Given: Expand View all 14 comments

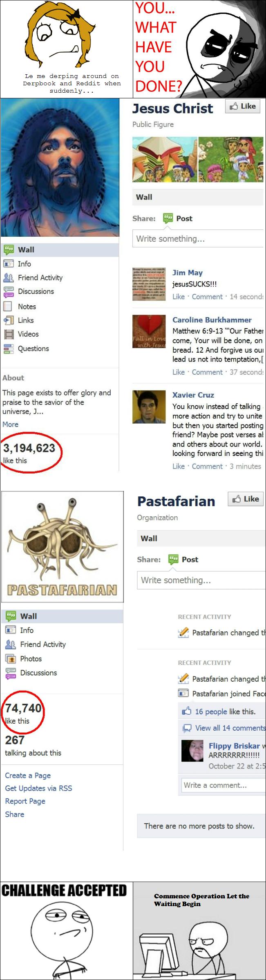Looking at the screenshot, I should 230,728.
